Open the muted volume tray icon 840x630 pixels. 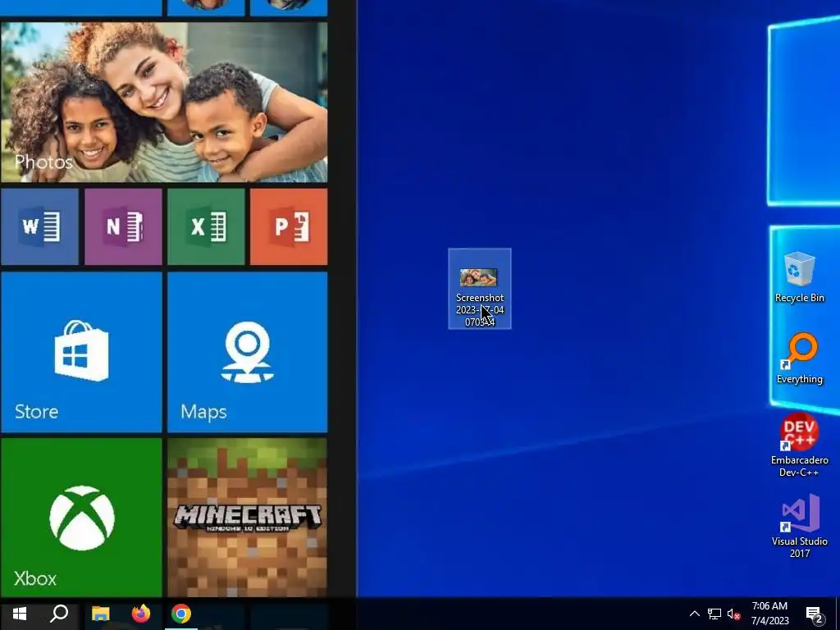733,614
